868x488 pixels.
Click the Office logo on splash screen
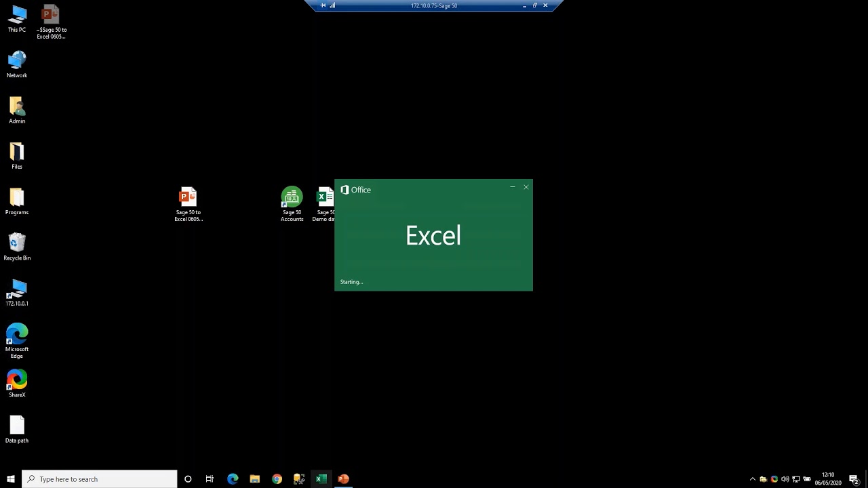point(355,190)
